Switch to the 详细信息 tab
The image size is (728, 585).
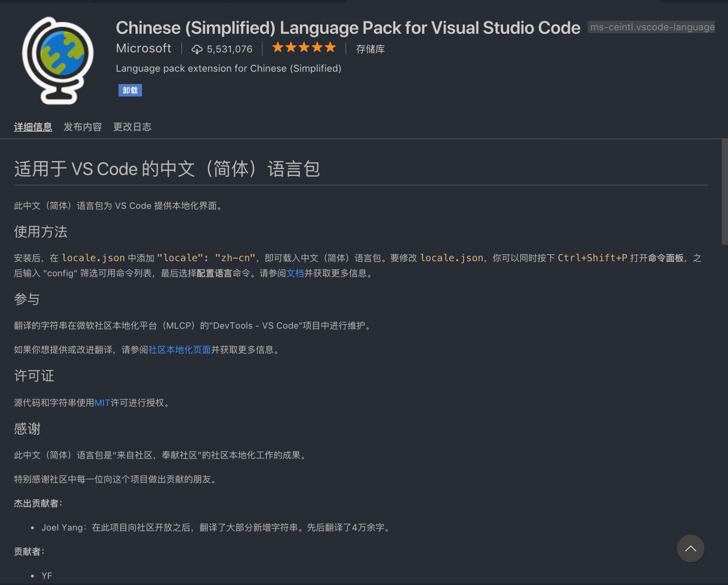coord(33,127)
